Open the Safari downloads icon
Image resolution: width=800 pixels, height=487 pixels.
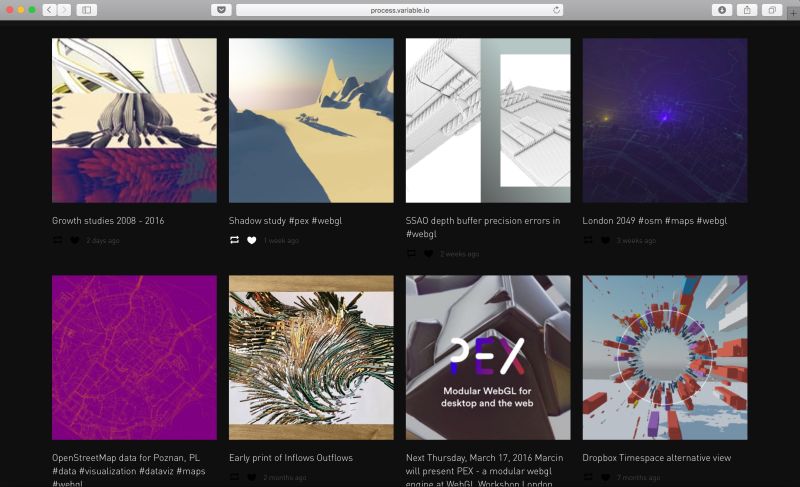coord(721,10)
